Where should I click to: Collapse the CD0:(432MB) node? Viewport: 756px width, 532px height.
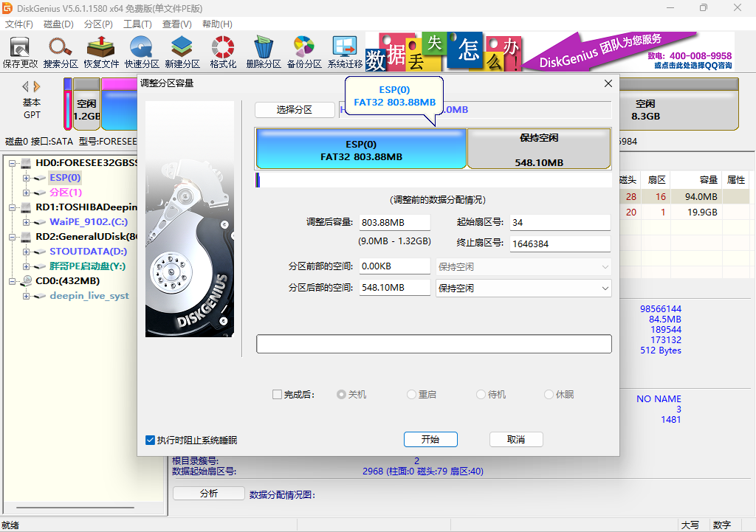click(x=12, y=281)
